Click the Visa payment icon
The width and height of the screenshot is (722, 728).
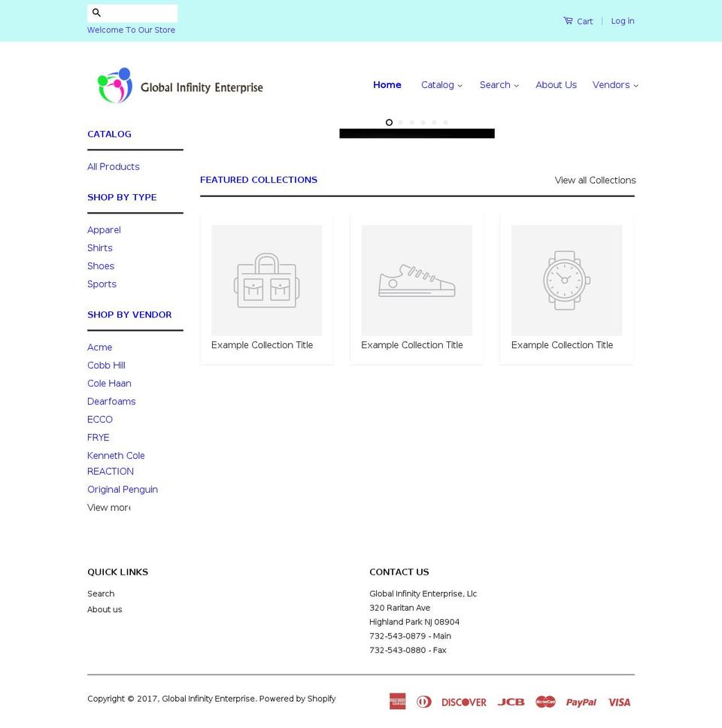tap(618, 702)
